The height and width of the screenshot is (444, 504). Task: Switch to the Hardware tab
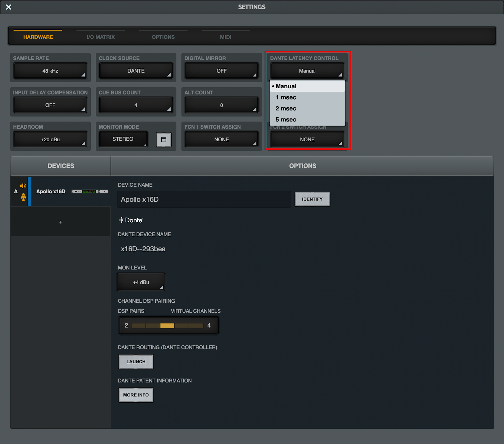(38, 37)
